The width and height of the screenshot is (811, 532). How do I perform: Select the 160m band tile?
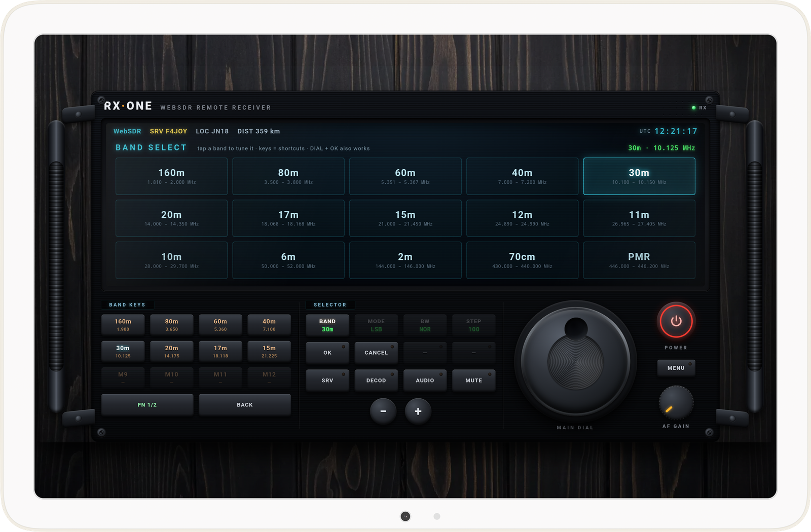[171, 176]
